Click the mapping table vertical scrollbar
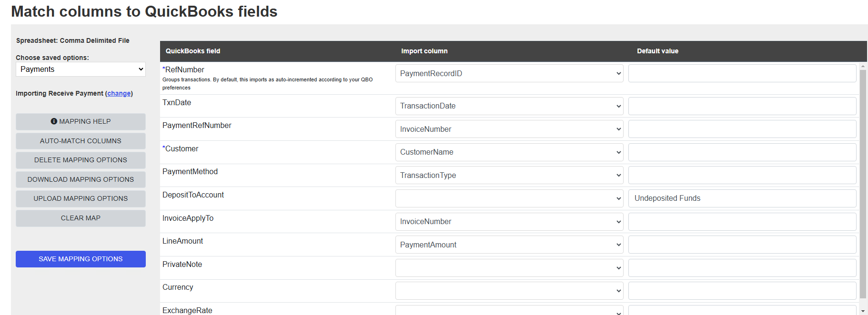Image resolution: width=868 pixels, height=315 pixels. coord(863,184)
